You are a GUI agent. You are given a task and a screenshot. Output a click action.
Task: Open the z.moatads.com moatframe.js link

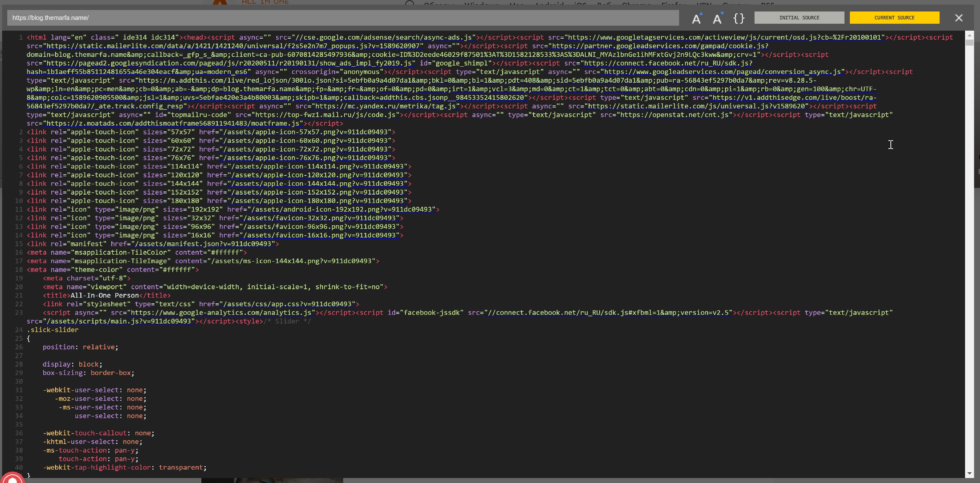(x=173, y=123)
